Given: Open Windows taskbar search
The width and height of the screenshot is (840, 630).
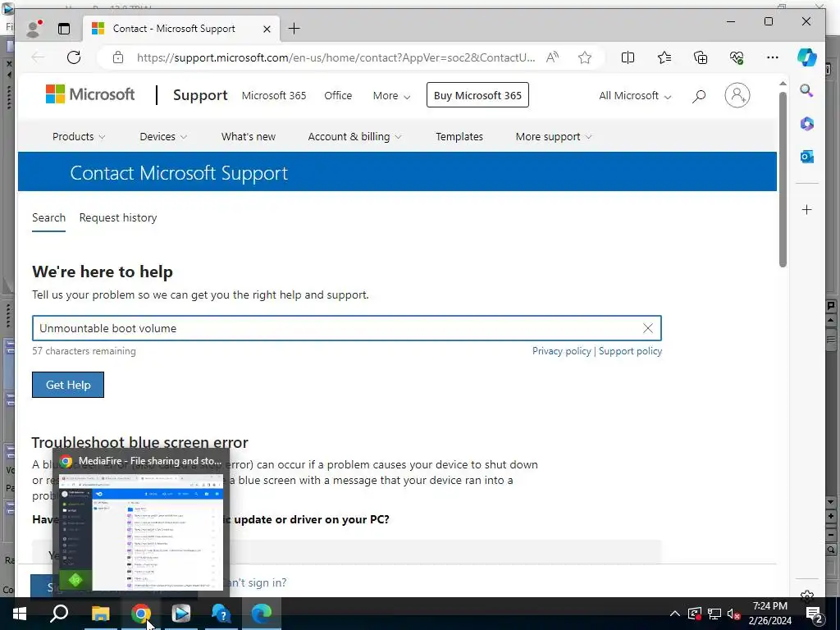Looking at the screenshot, I should [59, 614].
